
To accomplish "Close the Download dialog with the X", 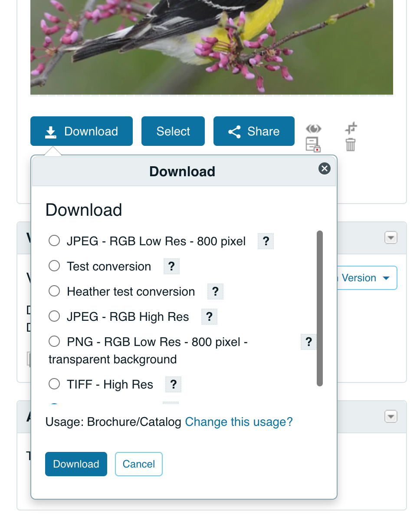I will tap(325, 168).
